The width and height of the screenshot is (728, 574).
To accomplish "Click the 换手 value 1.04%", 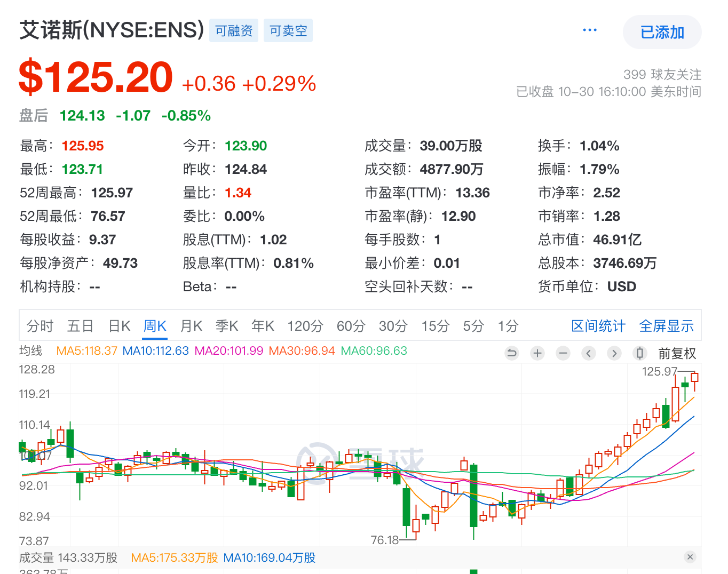I will 599,146.
